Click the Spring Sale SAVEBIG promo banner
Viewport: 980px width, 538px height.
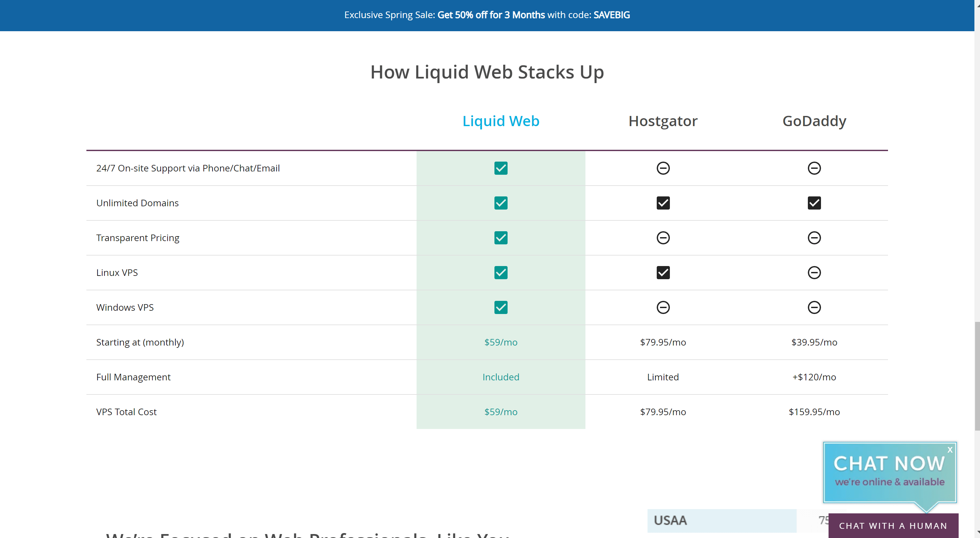coord(487,15)
